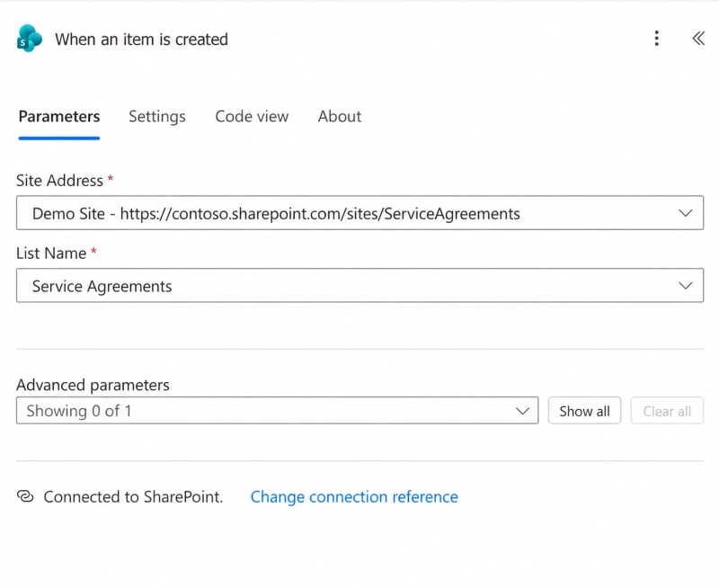Click the Demo Site address field
Screen dimensions: 719x588
359,213
